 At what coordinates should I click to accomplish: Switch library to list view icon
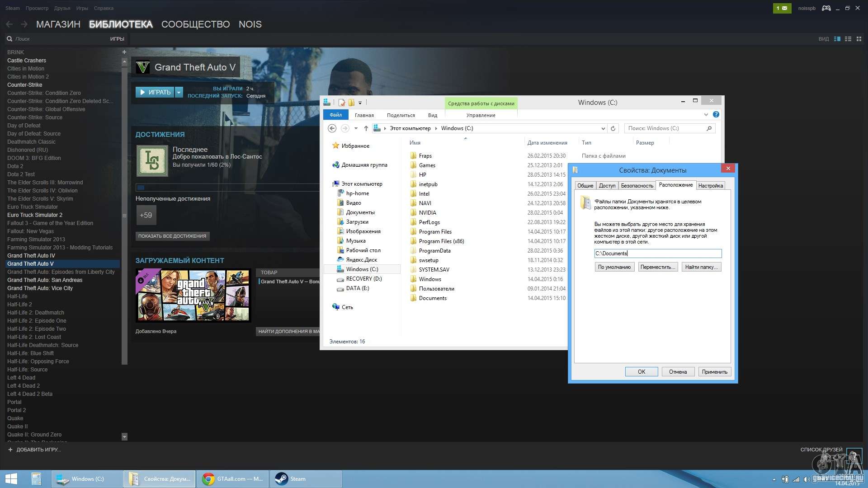coord(848,39)
